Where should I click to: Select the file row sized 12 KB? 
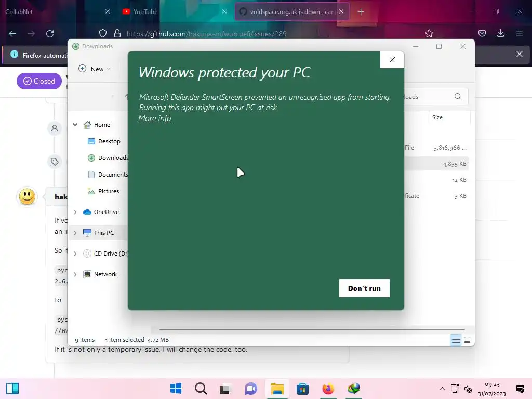436,180
